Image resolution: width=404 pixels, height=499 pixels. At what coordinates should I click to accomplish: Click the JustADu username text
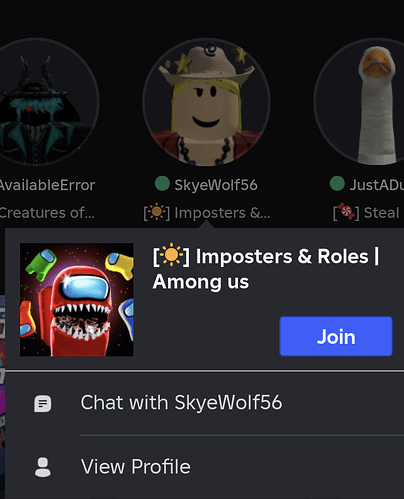pos(377,185)
